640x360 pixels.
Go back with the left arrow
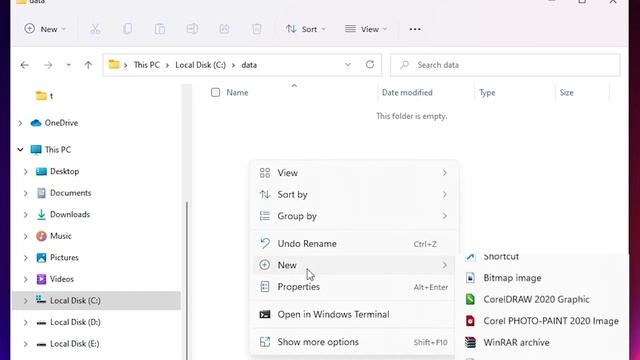24,65
